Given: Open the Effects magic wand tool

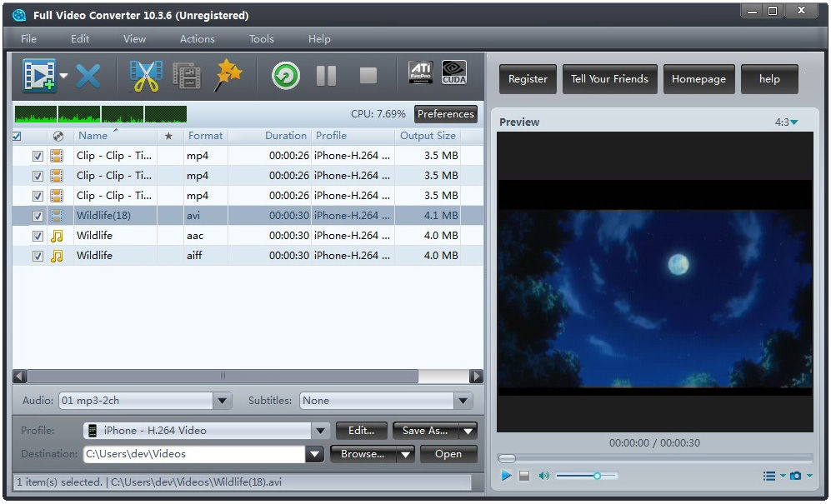Looking at the screenshot, I should click(x=228, y=75).
